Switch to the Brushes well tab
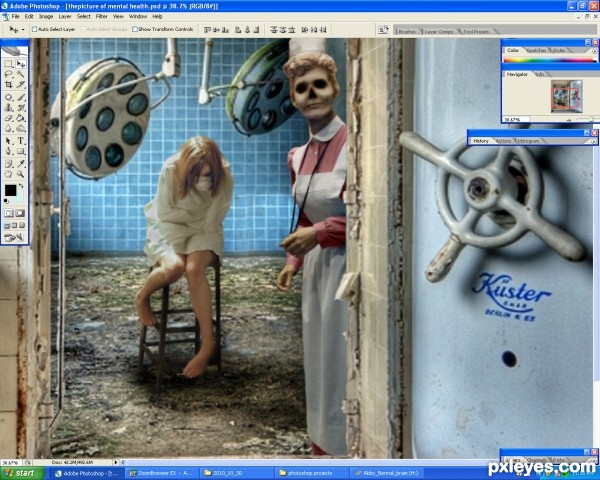 [x=407, y=31]
